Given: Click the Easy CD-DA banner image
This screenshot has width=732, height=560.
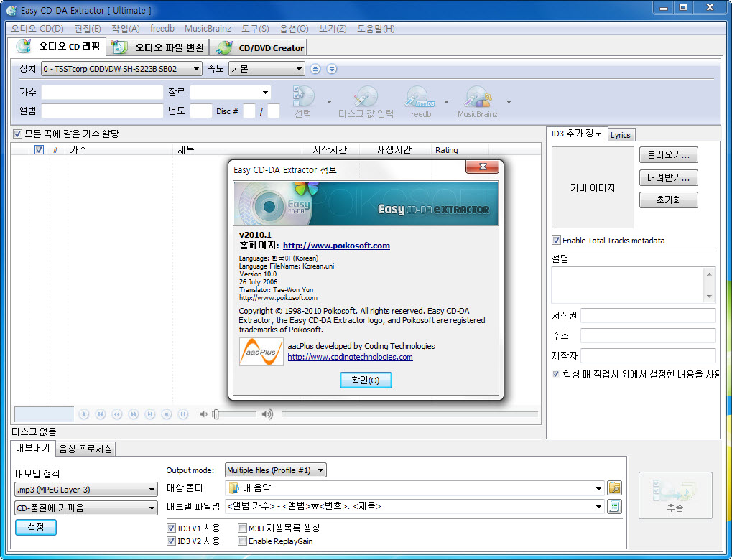Looking at the screenshot, I should coord(366,203).
